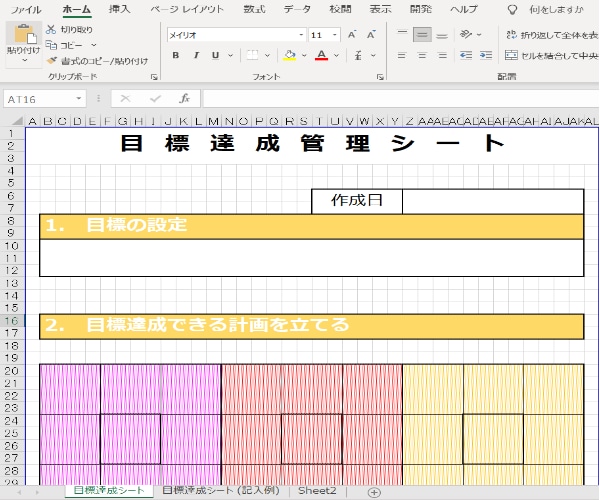The width and height of the screenshot is (600, 500).
Task: Open the Formulas (数式) tab
Action: point(254,9)
